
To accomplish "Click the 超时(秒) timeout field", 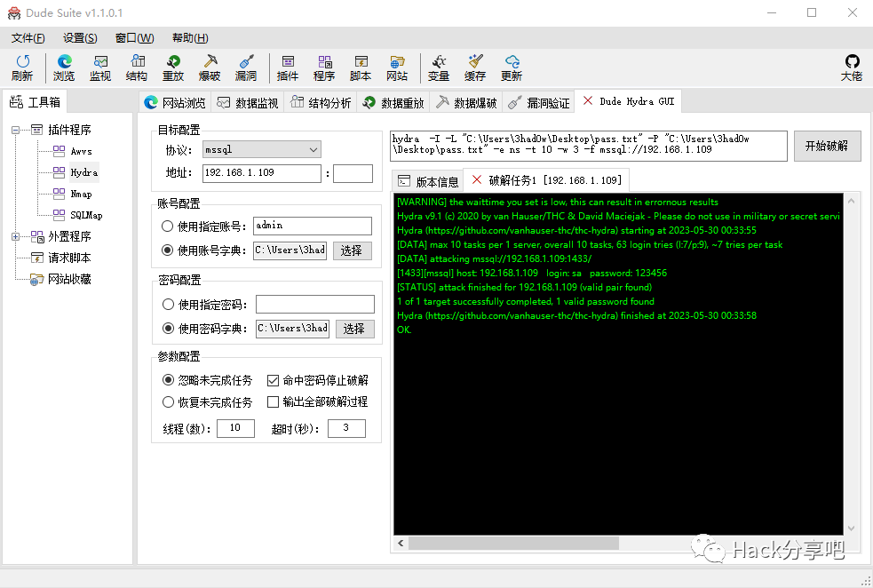I will (346, 428).
